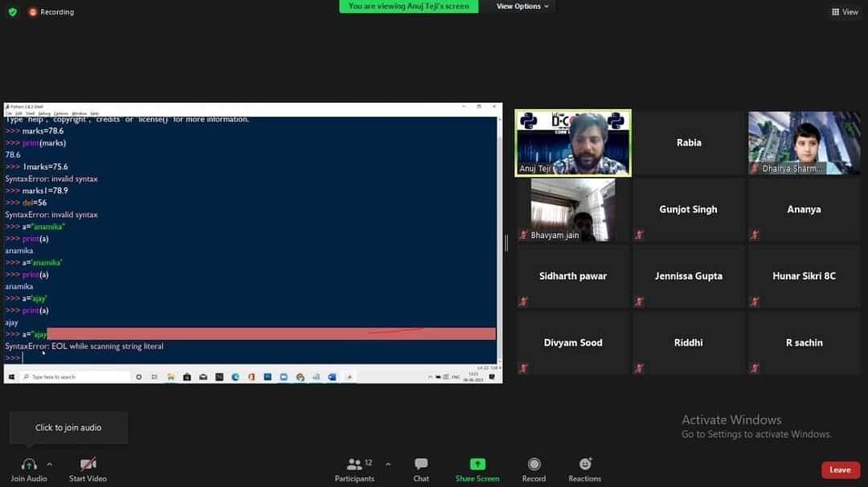Click the Record button
The image size is (868, 487).
[534, 469]
